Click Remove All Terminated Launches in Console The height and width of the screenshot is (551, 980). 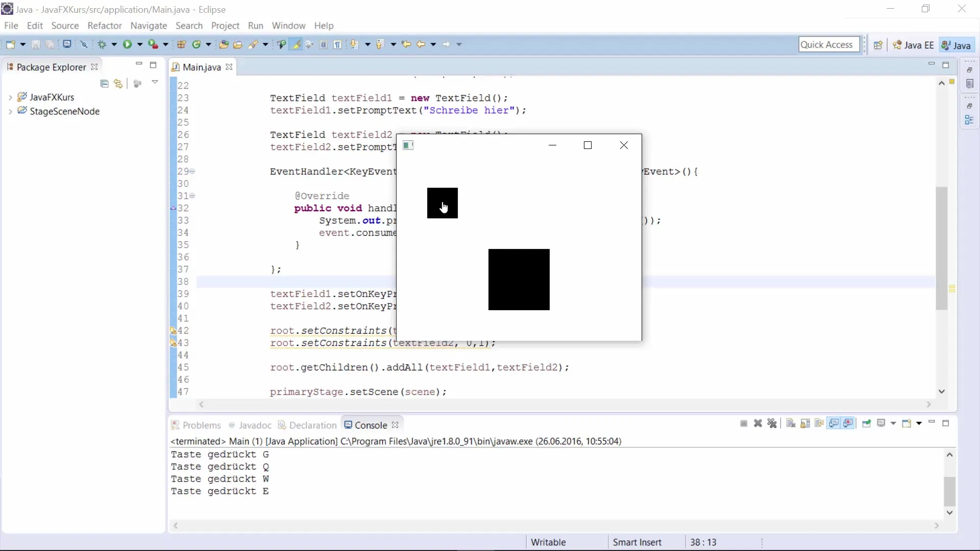(x=772, y=423)
